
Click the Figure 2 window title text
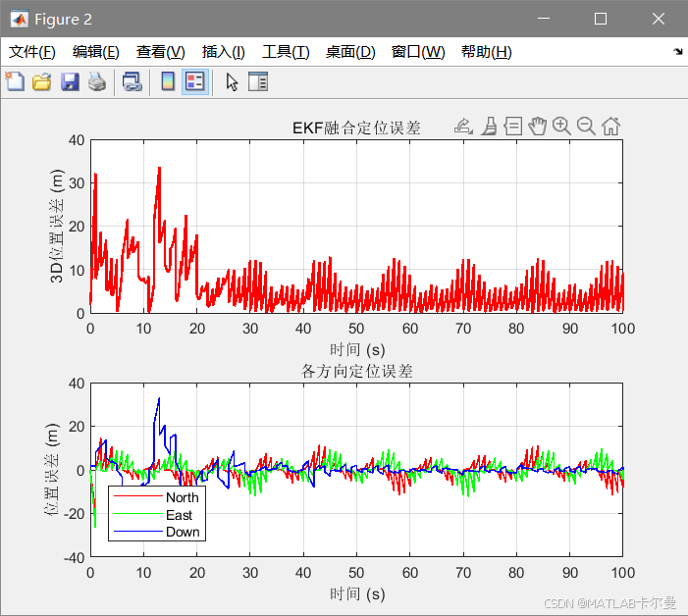[x=63, y=20]
